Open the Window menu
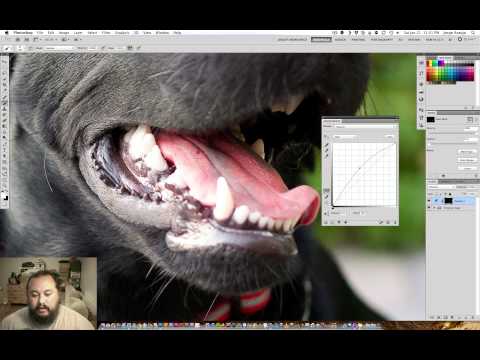Screen dimensions: 480x360 pos(162,33)
